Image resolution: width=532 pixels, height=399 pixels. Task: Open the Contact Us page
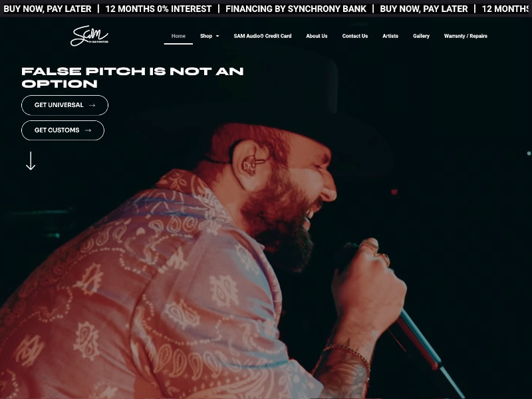click(355, 36)
